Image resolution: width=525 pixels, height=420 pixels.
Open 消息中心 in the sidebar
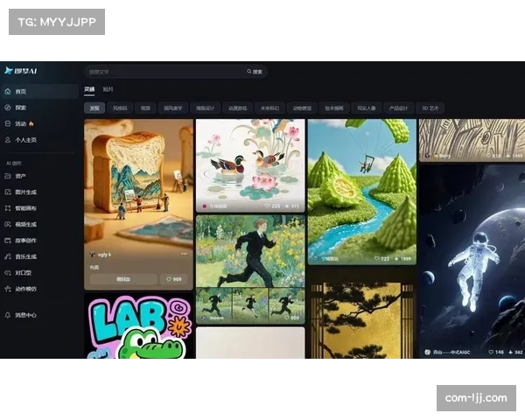click(x=40, y=315)
